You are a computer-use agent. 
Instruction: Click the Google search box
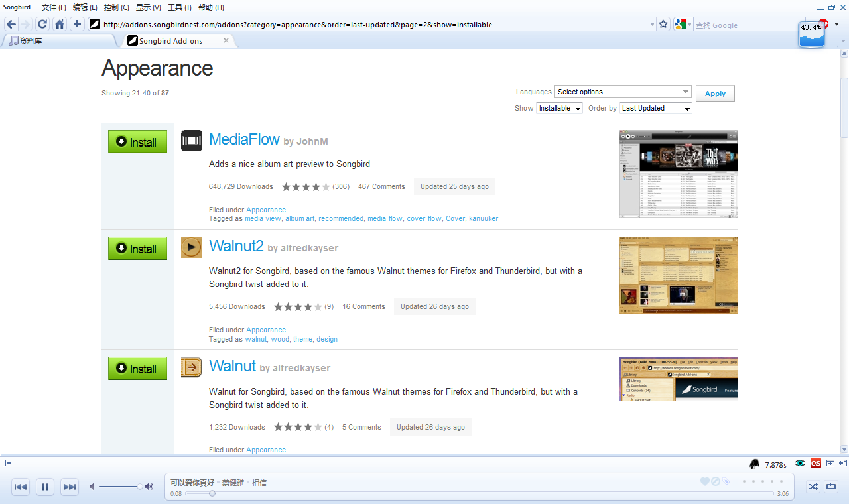(x=750, y=25)
